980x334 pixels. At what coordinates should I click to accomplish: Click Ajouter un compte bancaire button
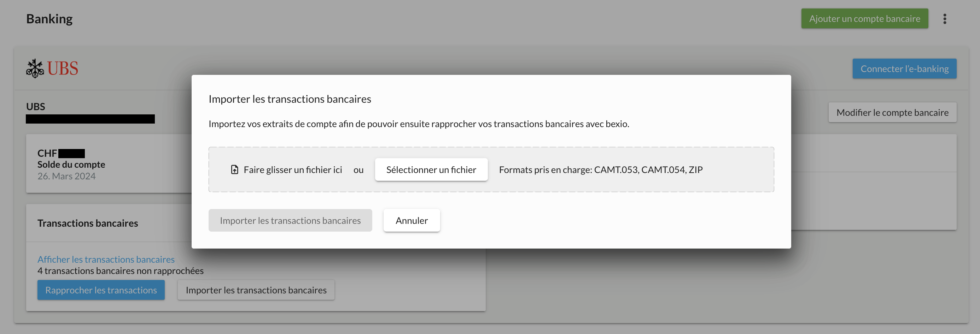[864, 19]
